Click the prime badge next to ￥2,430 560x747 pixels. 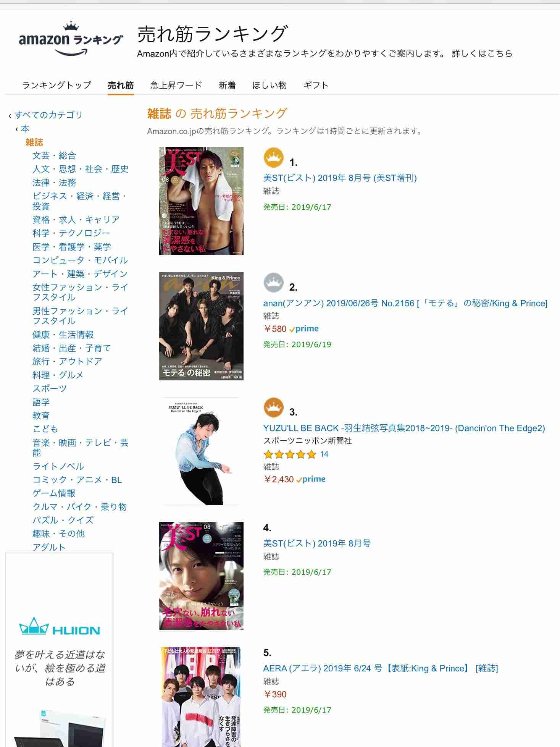pos(311,479)
